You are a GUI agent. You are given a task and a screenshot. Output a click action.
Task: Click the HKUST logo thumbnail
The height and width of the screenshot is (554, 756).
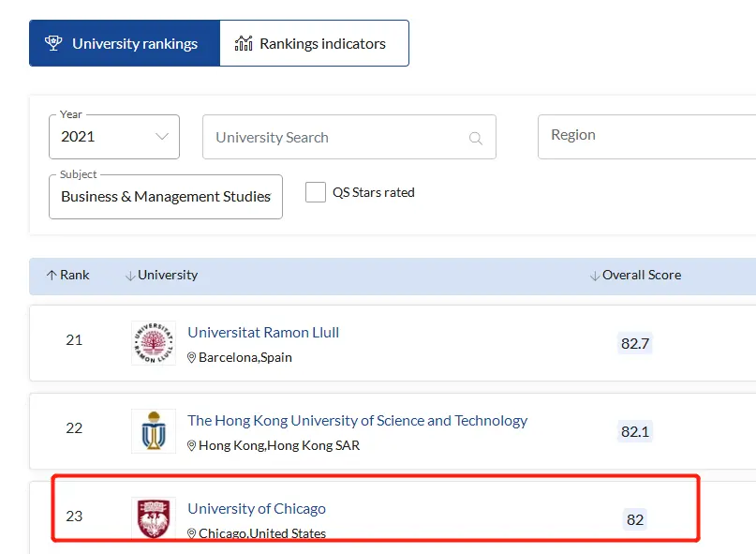pyautogui.click(x=154, y=431)
